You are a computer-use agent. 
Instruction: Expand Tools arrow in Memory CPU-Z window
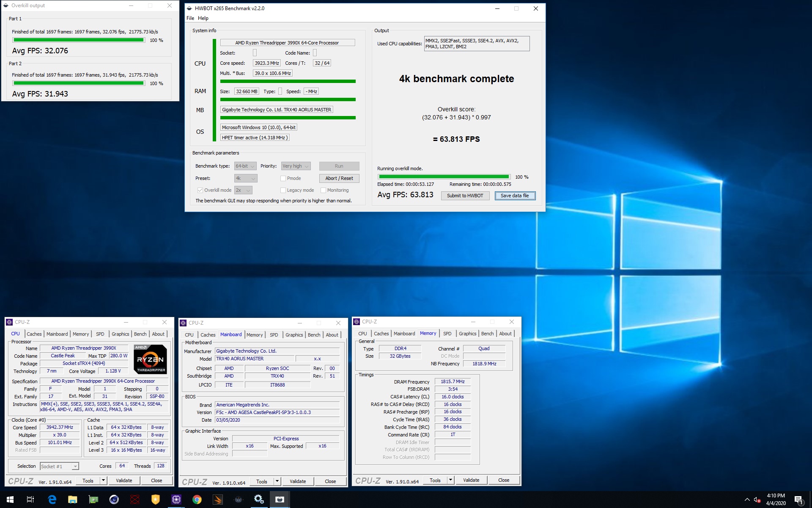point(450,480)
